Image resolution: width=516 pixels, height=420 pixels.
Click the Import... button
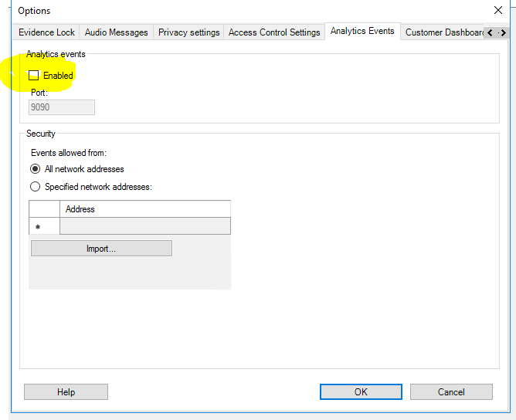point(101,249)
